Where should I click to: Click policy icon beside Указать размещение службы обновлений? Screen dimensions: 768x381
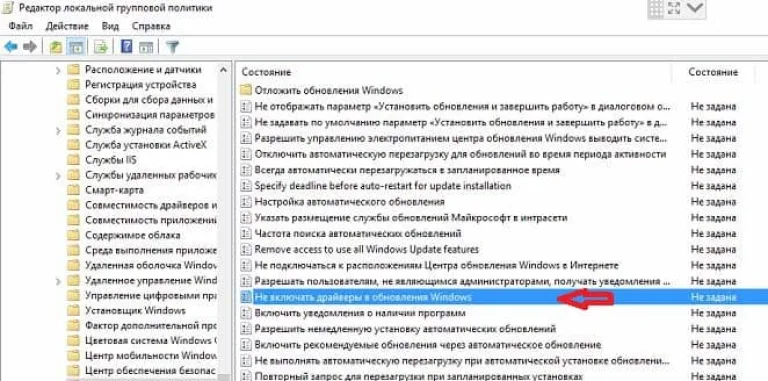point(245,217)
